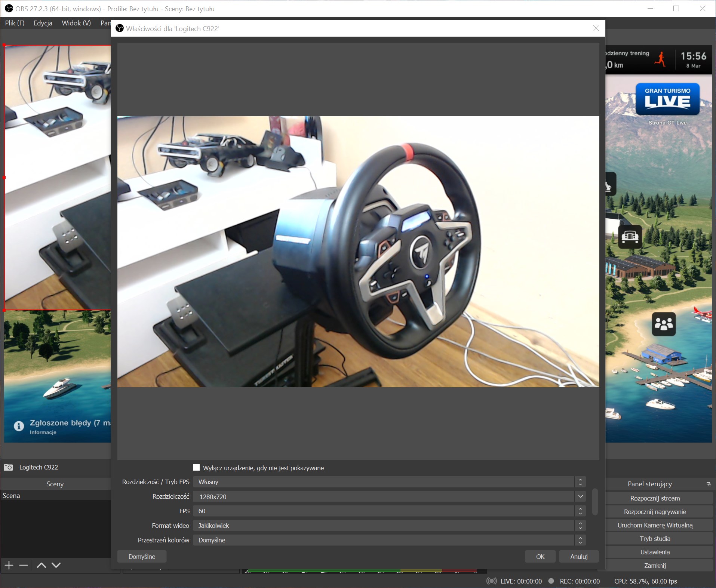The height and width of the screenshot is (588, 716).
Task: Click the Gran Turismo LIVE tile
Action: pos(667,99)
